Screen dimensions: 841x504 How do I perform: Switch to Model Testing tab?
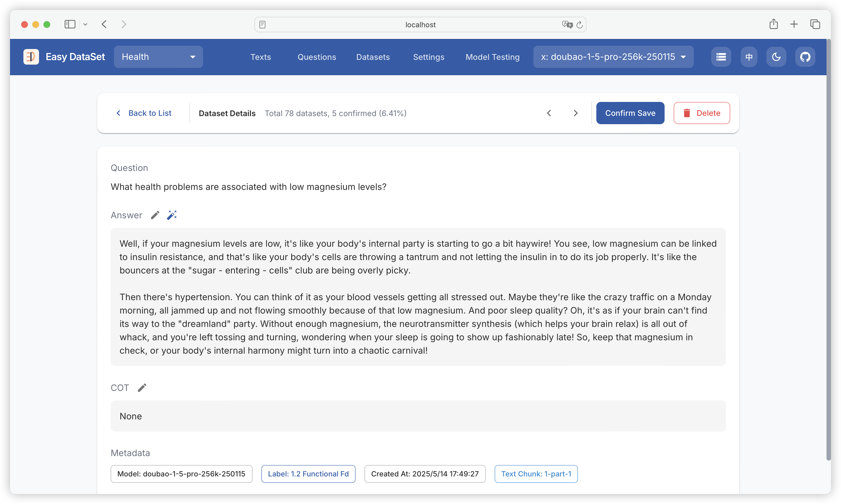pos(492,57)
